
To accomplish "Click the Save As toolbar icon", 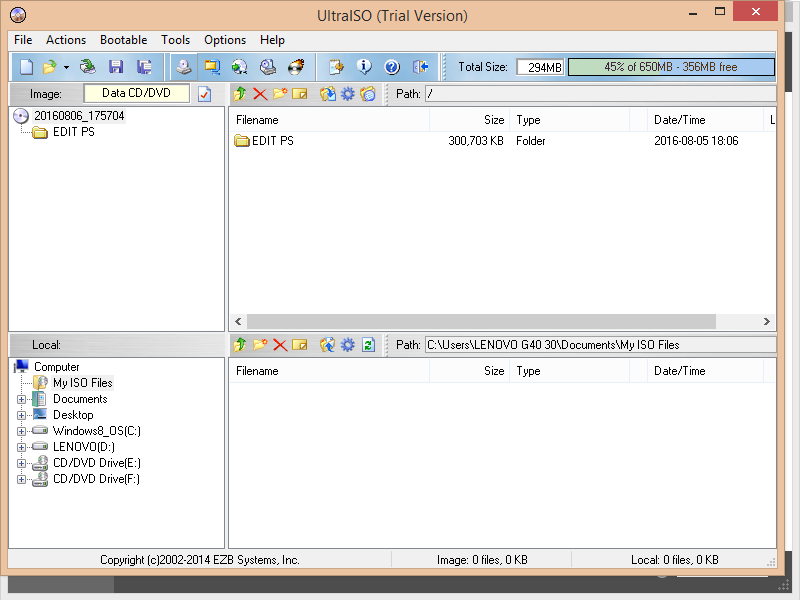I will click(x=144, y=67).
